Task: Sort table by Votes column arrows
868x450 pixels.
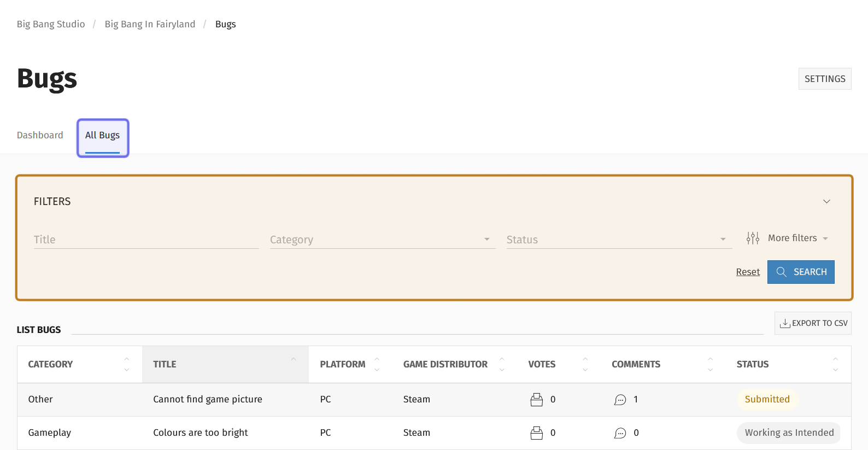Action: click(585, 364)
